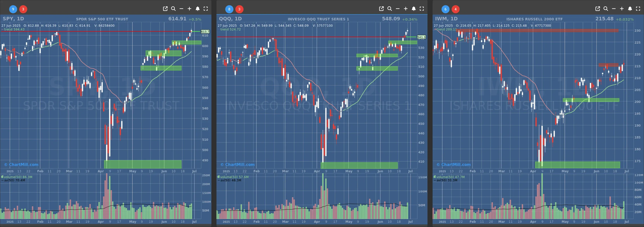Zoom in IWM chart with plus icon
Screen dimensions: 644x227
pyautogui.click(x=622, y=9)
